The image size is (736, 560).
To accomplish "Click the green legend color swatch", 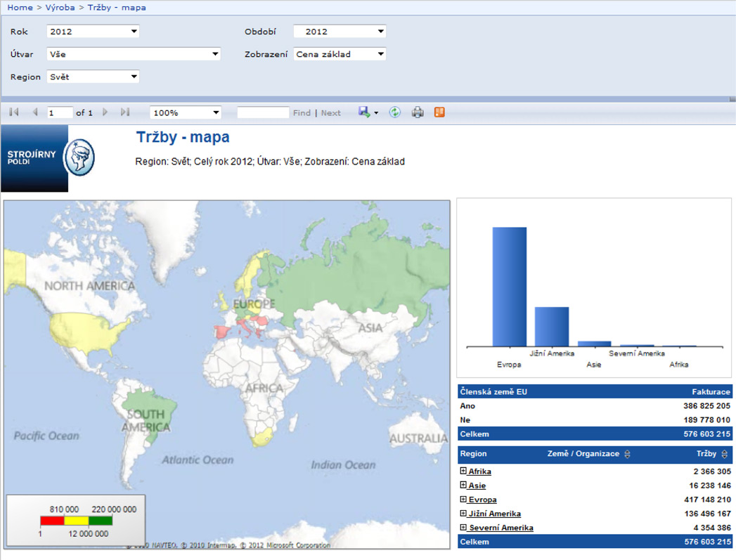I will pyautogui.click(x=101, y=521).
